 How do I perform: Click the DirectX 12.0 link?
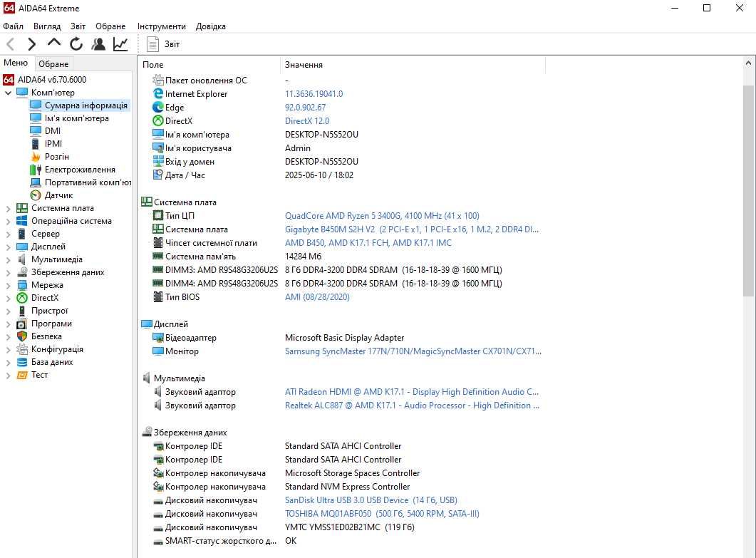tap(307, 121)
